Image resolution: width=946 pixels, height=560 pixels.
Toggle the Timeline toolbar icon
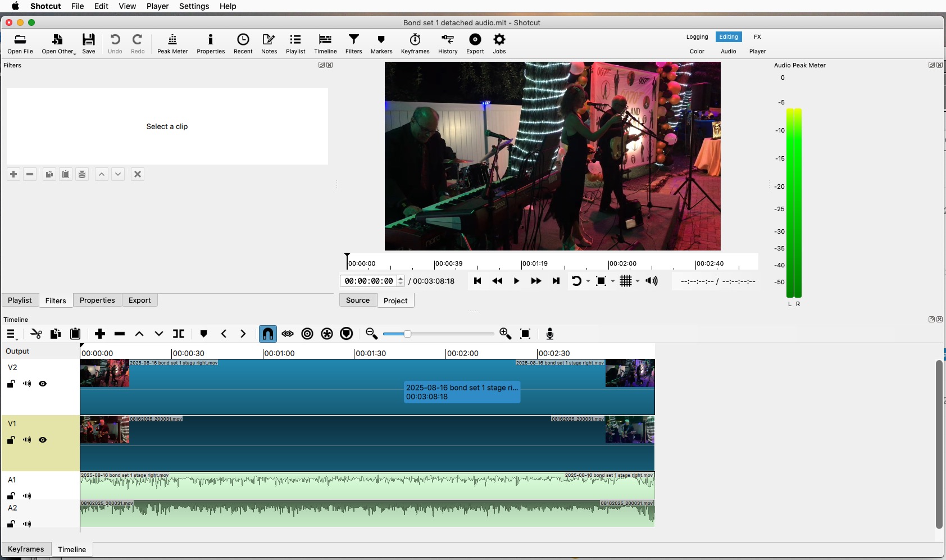[x=325, y=44]
